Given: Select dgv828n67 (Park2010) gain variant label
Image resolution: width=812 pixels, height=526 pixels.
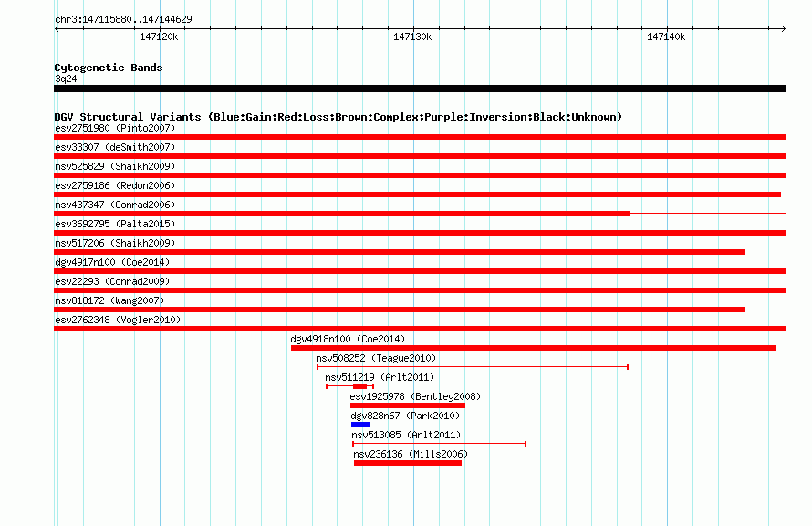Looking at the screenshot, I should [405, 416].
